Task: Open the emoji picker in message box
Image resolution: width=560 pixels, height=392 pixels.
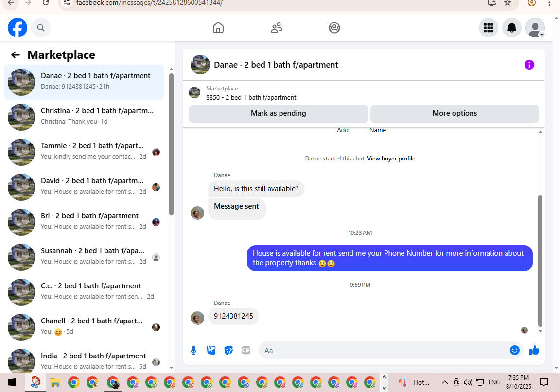Action: tap(514, 350)
